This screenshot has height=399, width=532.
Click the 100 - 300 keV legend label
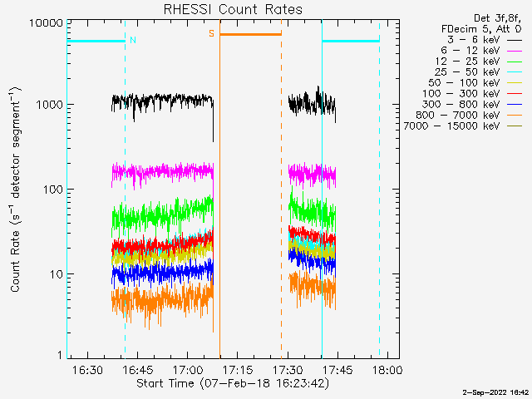click(x=461, y=94)
